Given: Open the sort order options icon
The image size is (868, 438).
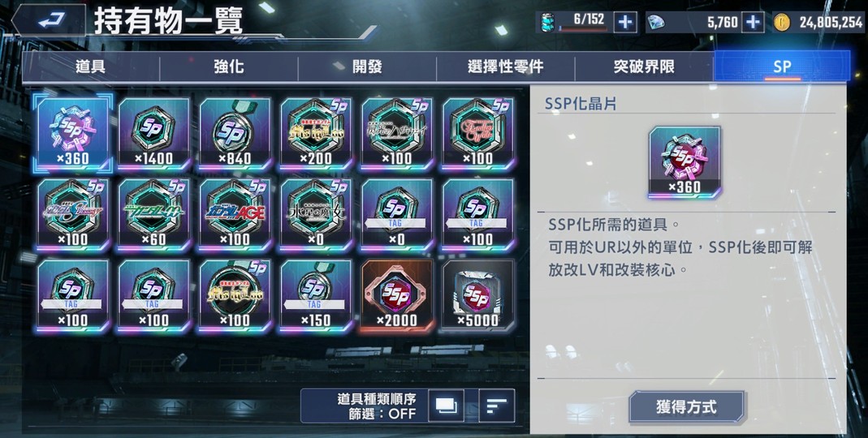Looking at the screenshot, I should [x=497, y=406].
